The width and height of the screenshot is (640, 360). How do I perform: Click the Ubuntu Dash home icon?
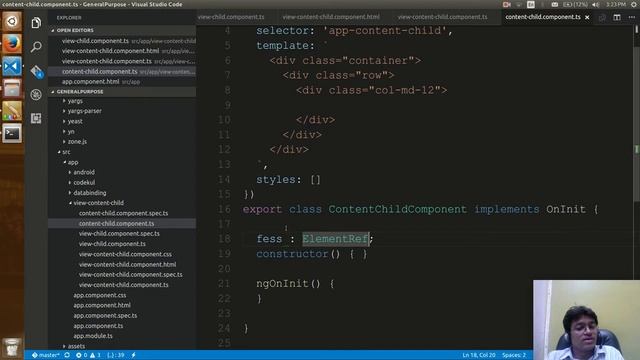pos(12,21)
